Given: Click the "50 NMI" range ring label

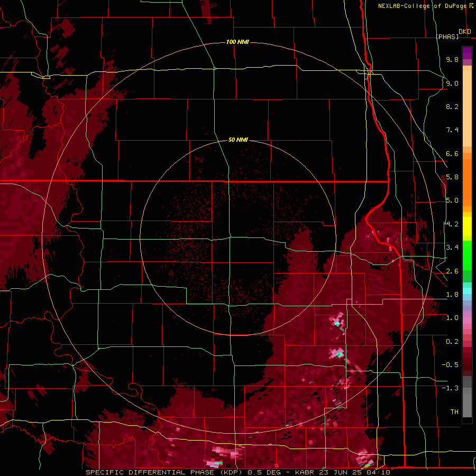Looking at the screenshot, I should point(238,140).
